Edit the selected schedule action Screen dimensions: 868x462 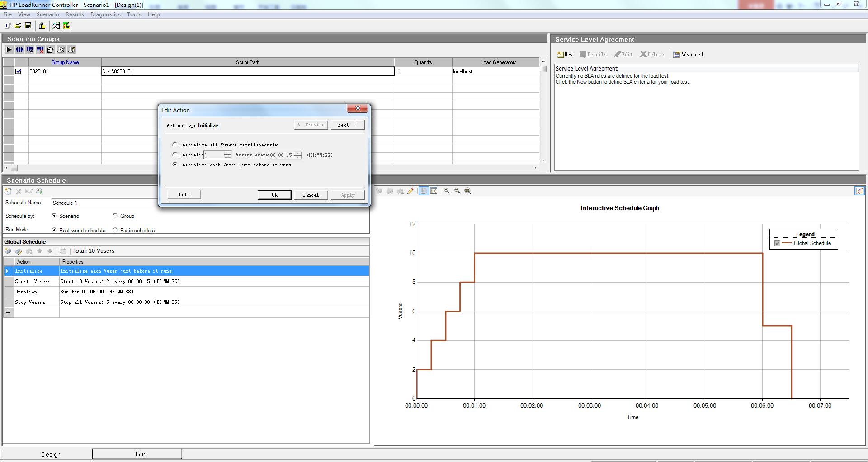[x=19, y=251]
